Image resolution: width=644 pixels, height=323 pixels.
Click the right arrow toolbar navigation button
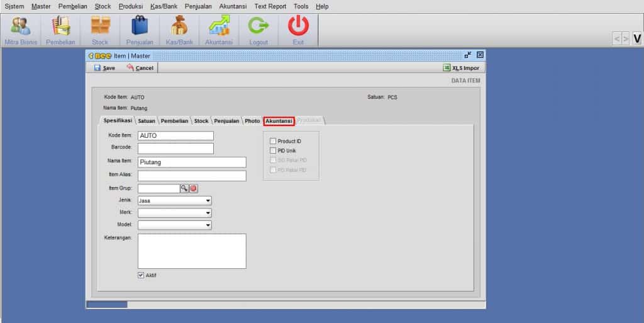tap(626, 38)
